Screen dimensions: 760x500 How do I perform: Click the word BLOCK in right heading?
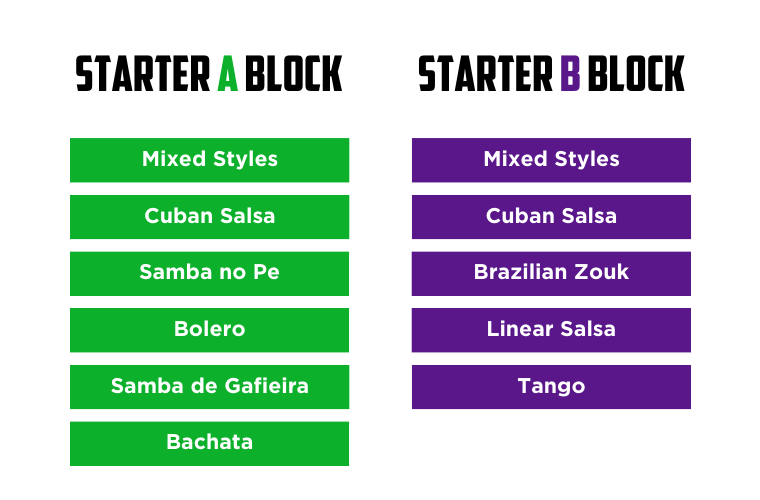[x=636, y=73]
